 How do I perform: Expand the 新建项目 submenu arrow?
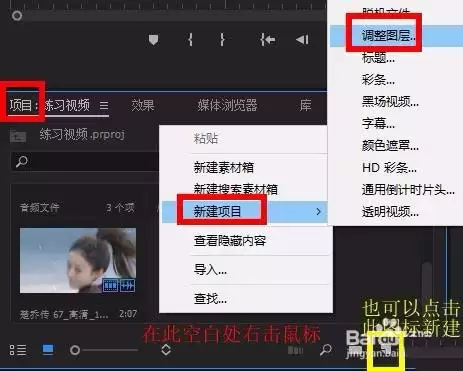point(319,212)
